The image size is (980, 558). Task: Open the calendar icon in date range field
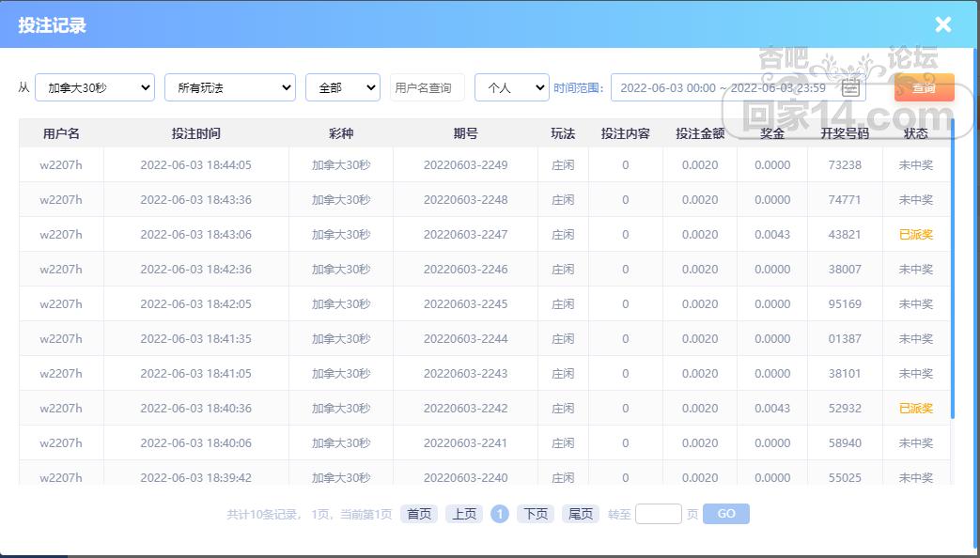click(850, 88)
